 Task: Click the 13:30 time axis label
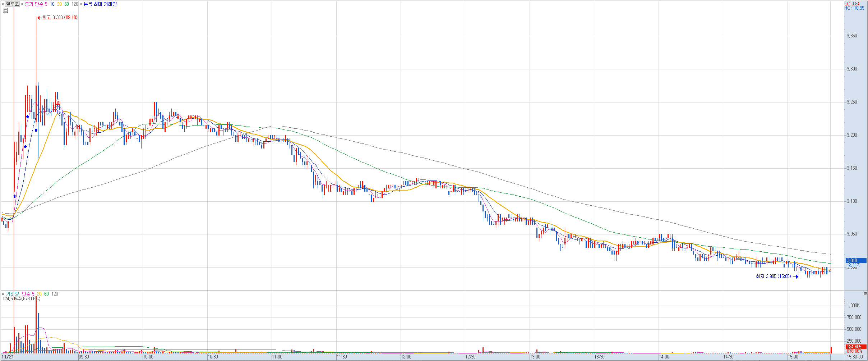[600, 357]
